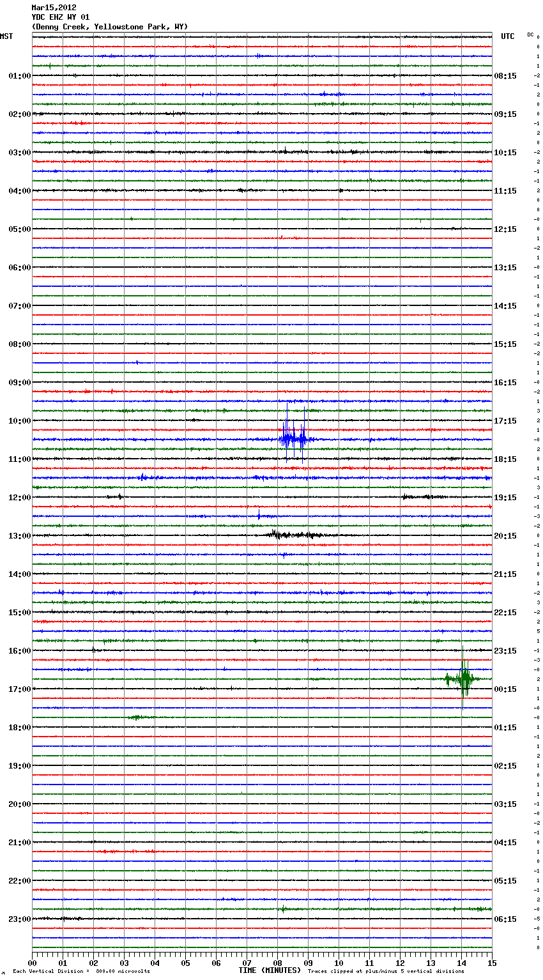Image resolution: width=543 pixels, height=980 pixels.
Task: Click the vertical division 800.00 microvolts note
Action: pos(81,972)
